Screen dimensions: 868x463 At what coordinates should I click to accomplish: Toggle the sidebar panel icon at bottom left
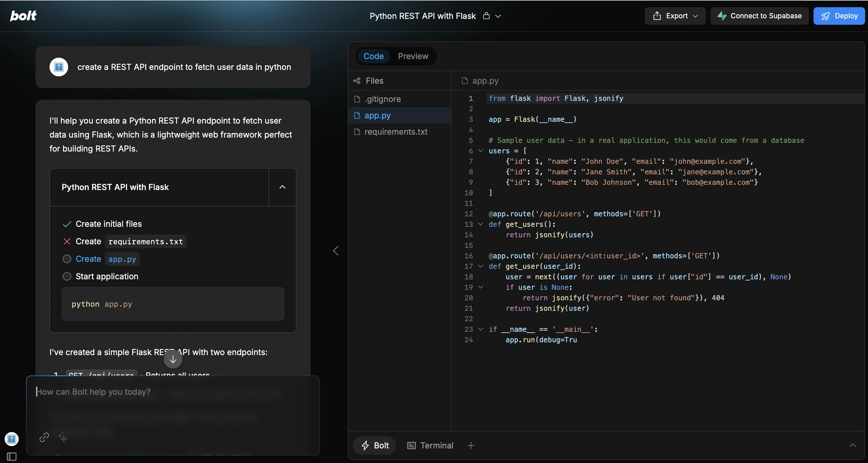(x=12, y=456)
